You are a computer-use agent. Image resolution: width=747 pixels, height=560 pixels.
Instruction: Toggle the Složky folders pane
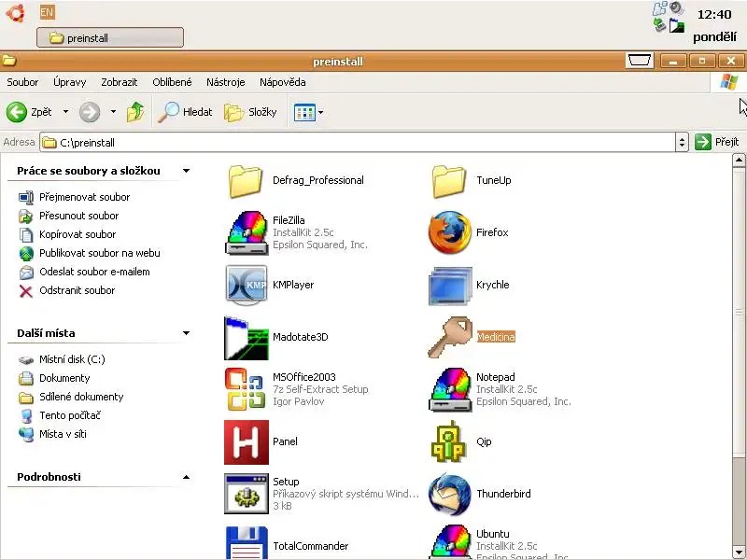pos(250,112)
